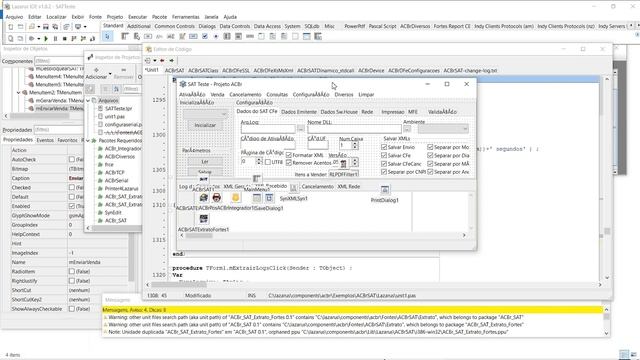Open the ACBrSATClass editor tab
The width and height of the screenshot is (640, 360).
click(203, 70)
